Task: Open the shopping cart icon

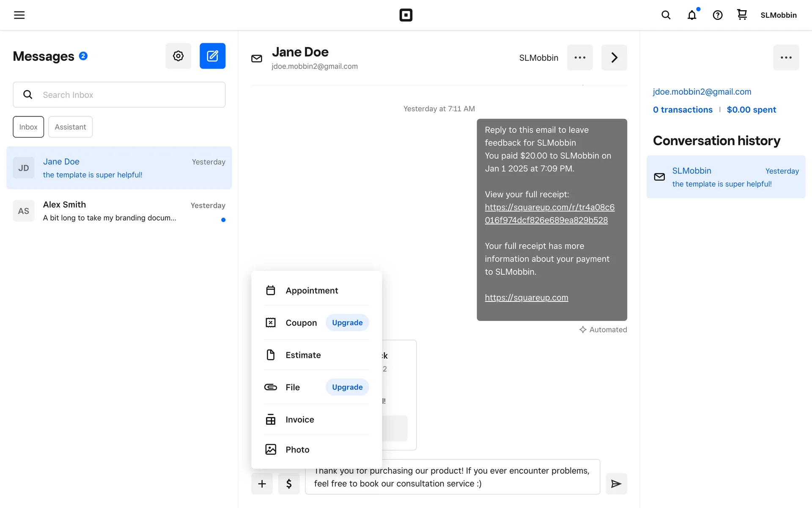Action: pyautogui.click(x=742, y=15)
